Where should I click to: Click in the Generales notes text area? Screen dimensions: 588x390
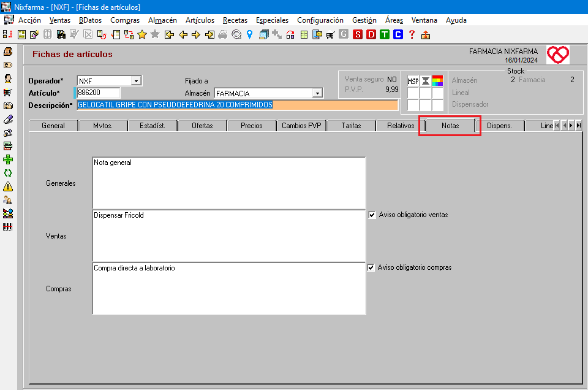pyautogui.click(x=228, y=183)
